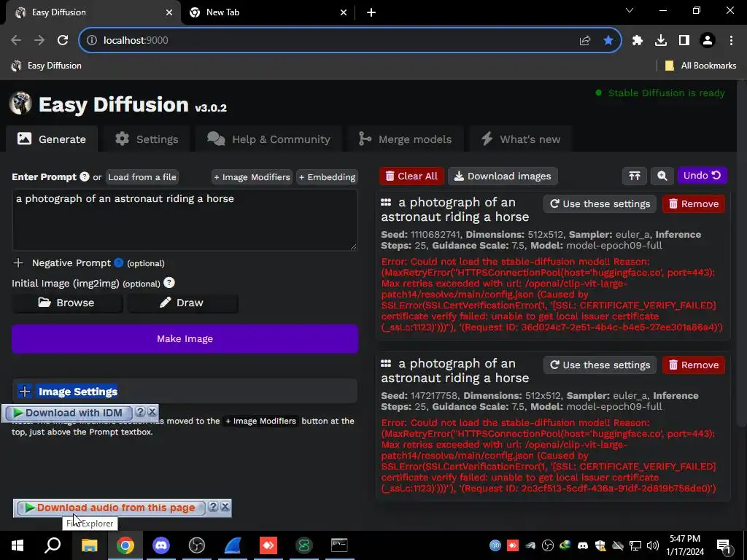Click the + Embedding button
The image size is (747, 560).
pos(328,176)
